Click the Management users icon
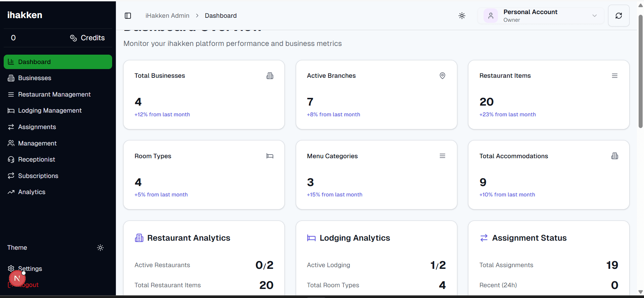The image size is (644, 298). (11, 143)
